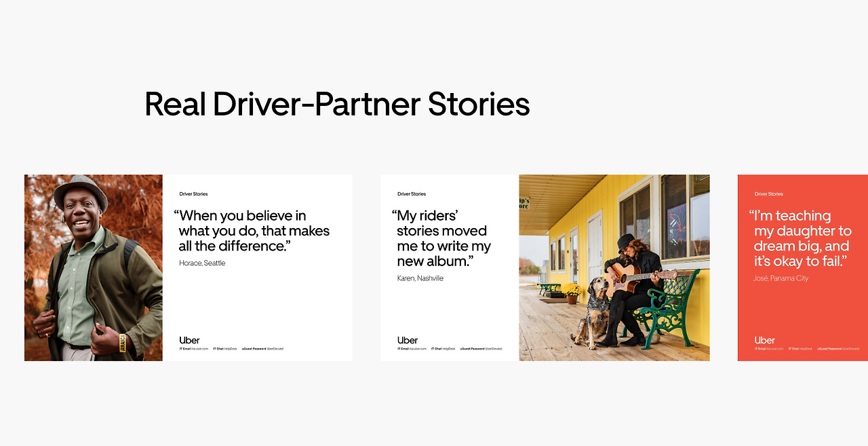
Task: Click the Uber logo on Karen's card
Action: [408, 340]
